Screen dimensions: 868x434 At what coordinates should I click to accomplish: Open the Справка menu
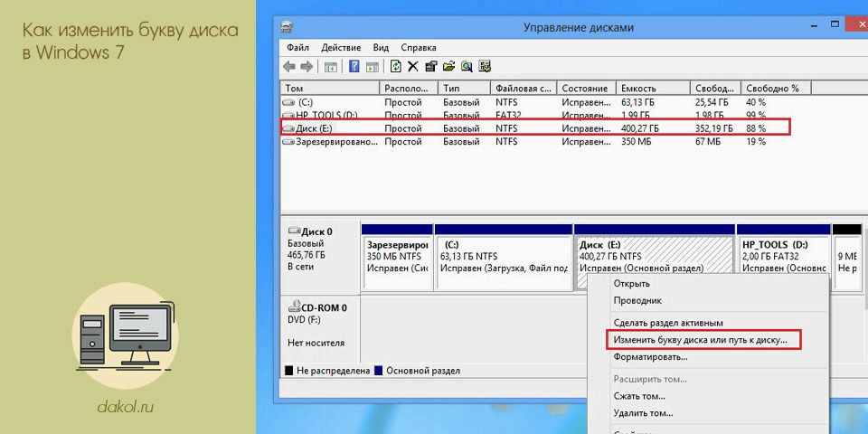pos(419,48)
